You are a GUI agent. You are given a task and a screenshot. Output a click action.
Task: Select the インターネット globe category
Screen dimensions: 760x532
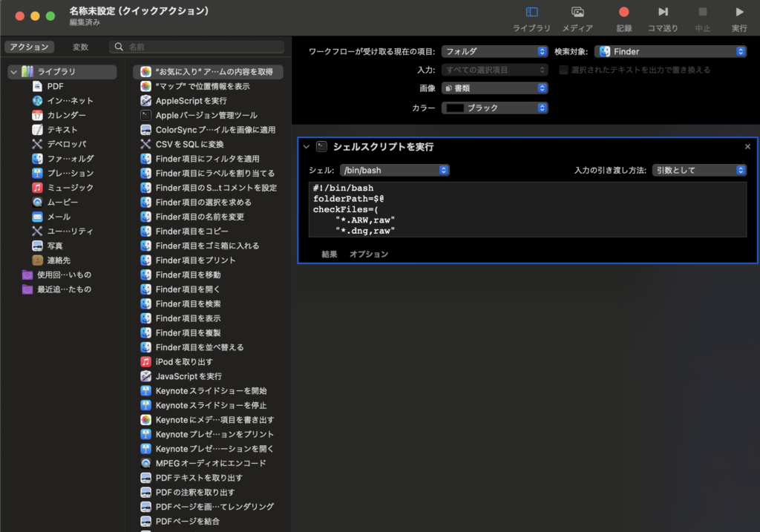pyautogui.click(x=37, y=101)
